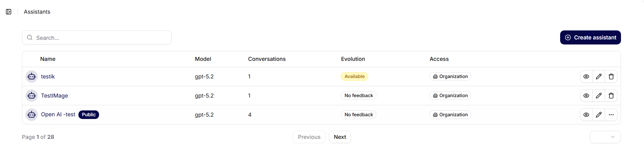Go to the Next page
Image resolution: width=644 pixels, height=158 pixels.
340,137
